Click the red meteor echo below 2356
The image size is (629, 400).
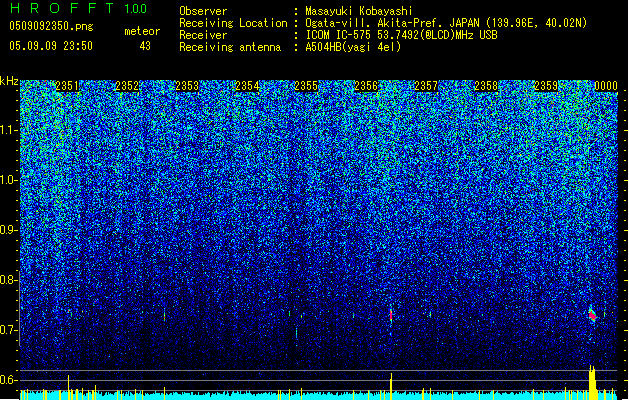pos(391,315)
